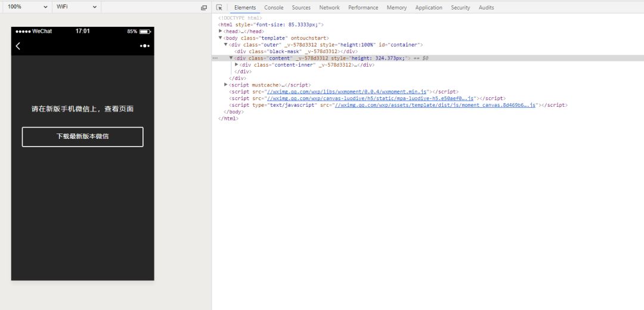Click the 85% battery percentage text
This screenshot has height=310, width=644.
pos(132,31)
